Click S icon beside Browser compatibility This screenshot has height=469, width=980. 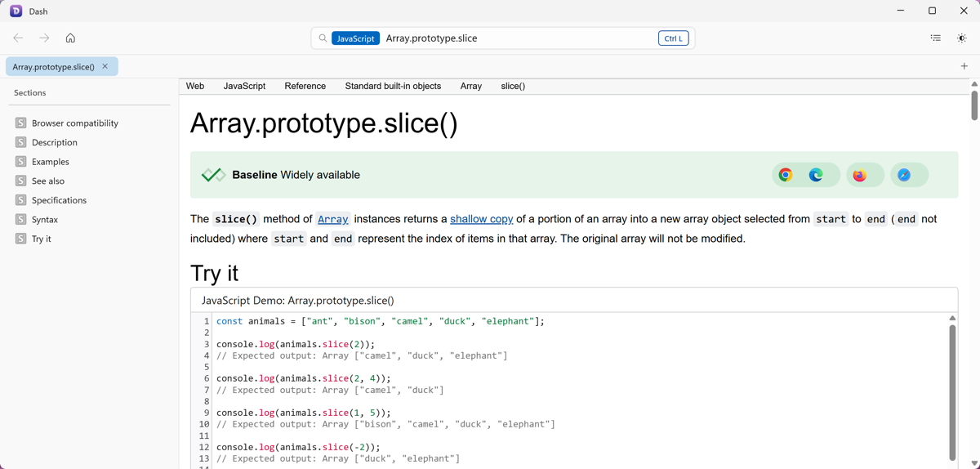coord(21,123)
